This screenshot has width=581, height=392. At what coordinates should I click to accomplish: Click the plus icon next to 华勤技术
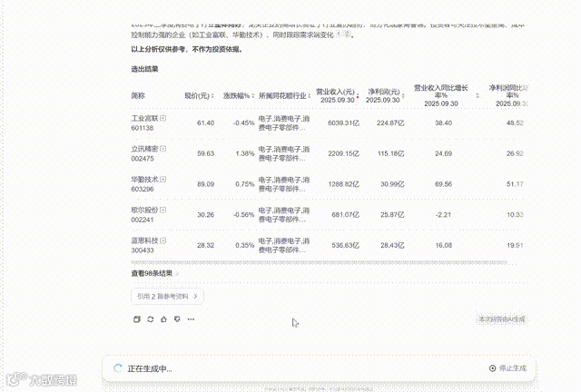[x=163, y=179]
